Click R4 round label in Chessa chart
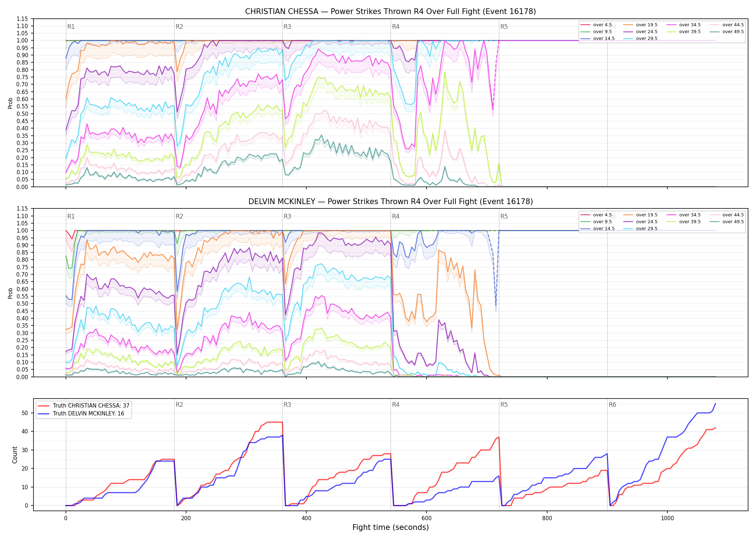This screenshot has height=540, width=756. click(396, 27)
